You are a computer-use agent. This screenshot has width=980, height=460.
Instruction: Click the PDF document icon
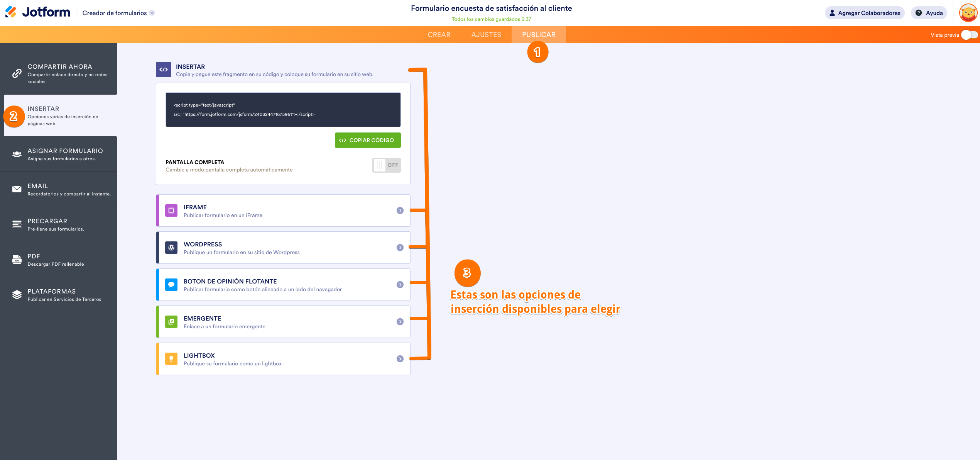click(17, 259)
